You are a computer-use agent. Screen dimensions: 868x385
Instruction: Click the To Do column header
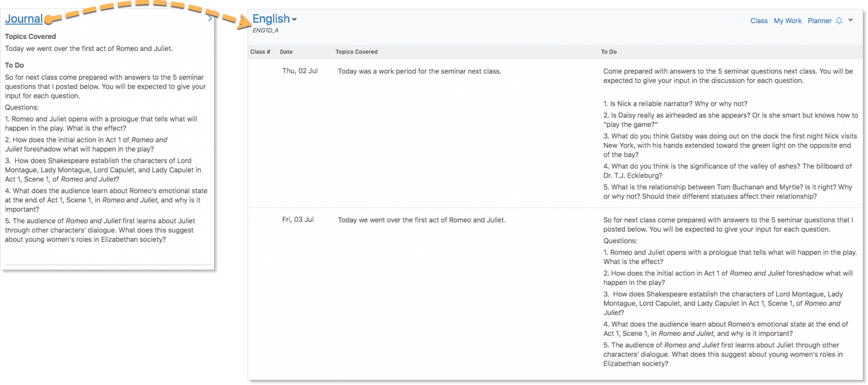coord(609,51)
